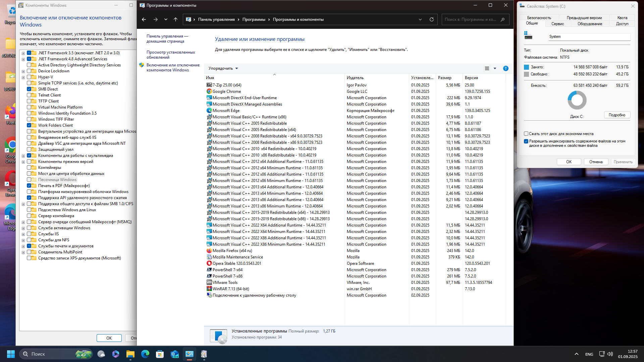Viewport: 644px width, 362px height.
Task: Select the Mozilla Firefox program icon
Action: pos(209,251)
